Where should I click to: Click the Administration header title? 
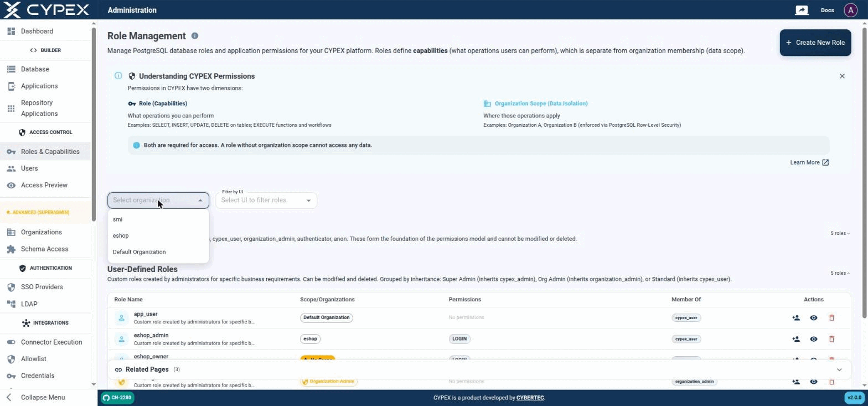point(132,10)
